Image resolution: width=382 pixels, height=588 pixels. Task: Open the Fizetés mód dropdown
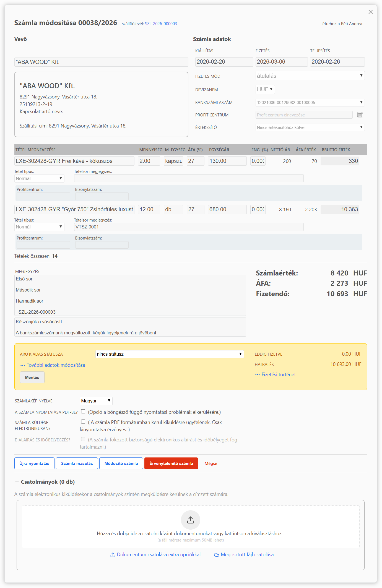310,76
